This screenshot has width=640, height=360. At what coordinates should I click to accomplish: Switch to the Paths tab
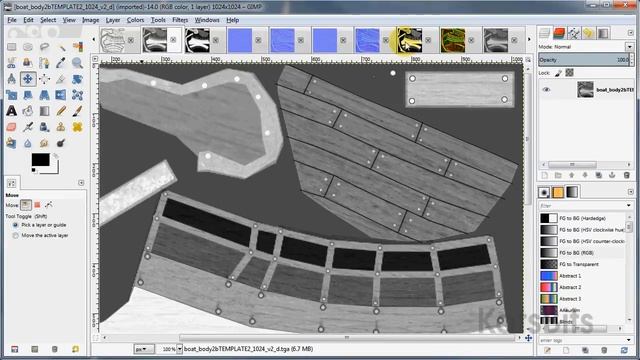(x=574, y=33)
